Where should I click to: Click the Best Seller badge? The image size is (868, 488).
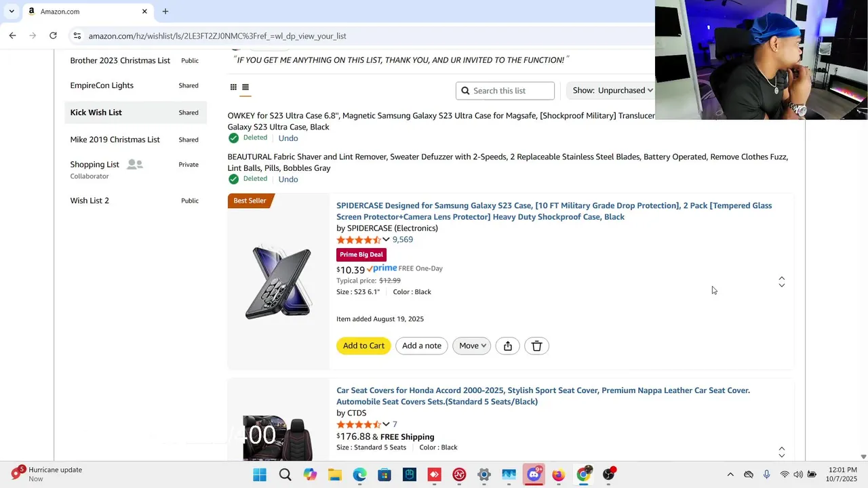(x=251, y=201)
